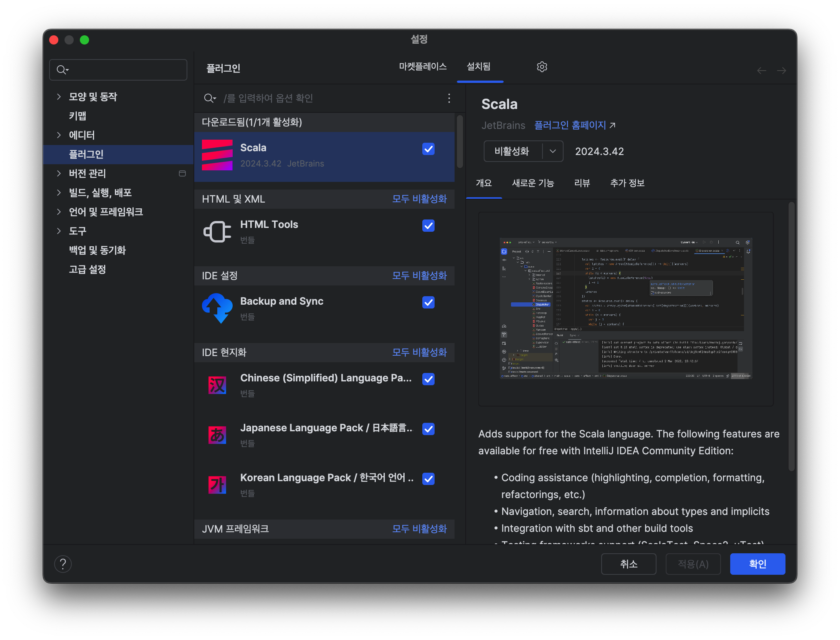Expand the 빌드, 실행, 배포 settings node
The height and width of the screenshot is (640, 840).
pos(59,193)
